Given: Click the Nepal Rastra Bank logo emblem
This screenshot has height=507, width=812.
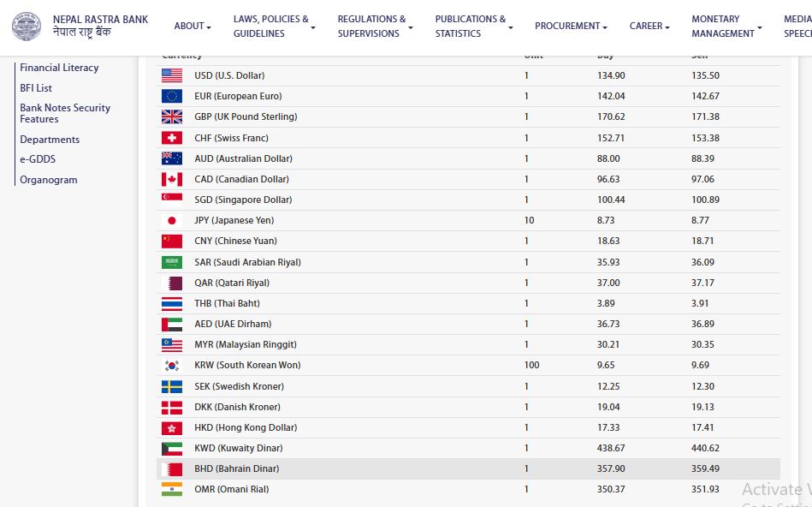Looking at the screenshot, I should coord(26,27).
